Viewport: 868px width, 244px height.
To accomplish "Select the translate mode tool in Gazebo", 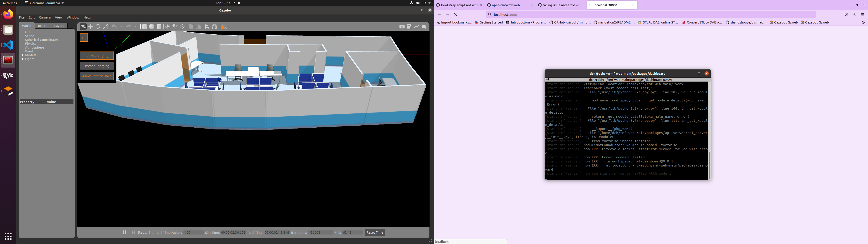I will click(x=91, y=27).
